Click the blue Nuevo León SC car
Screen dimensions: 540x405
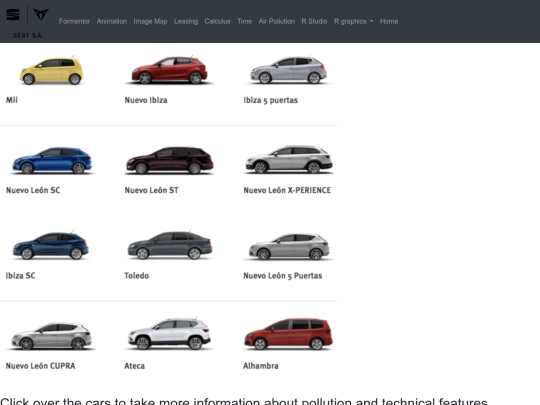52,160
